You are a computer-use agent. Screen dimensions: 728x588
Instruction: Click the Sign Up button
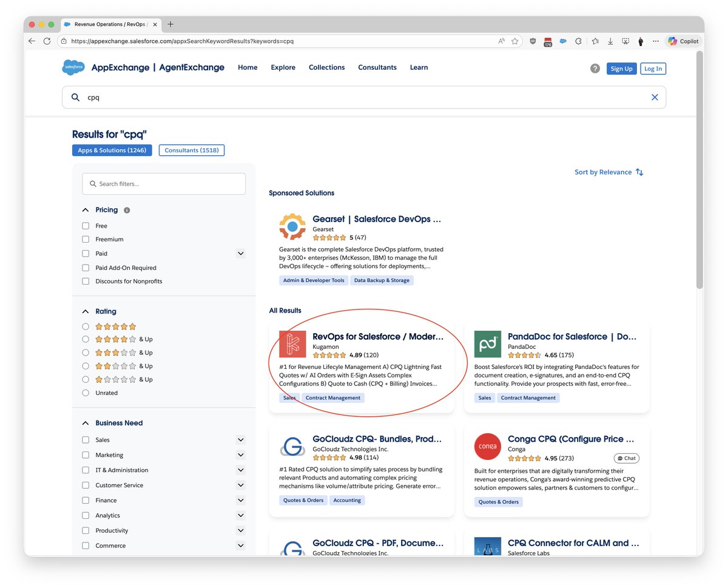[x=621, y=69]
